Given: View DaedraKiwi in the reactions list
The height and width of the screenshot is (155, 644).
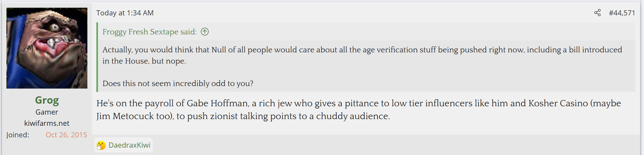Looking at the screenshot, I should 129,145.
